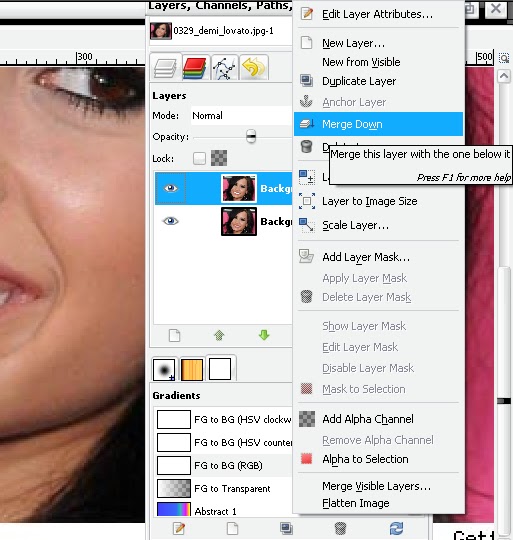Choose Duplicate Layer menu item
This screenshot has height=540, width=513.
(x=378, y=81)
